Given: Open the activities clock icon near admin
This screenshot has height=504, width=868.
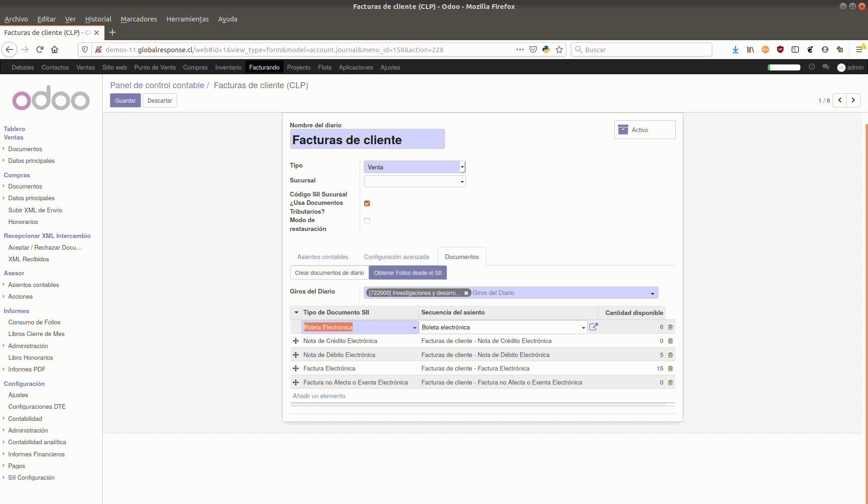Looking at the screenshot, I should pos(812,67).
